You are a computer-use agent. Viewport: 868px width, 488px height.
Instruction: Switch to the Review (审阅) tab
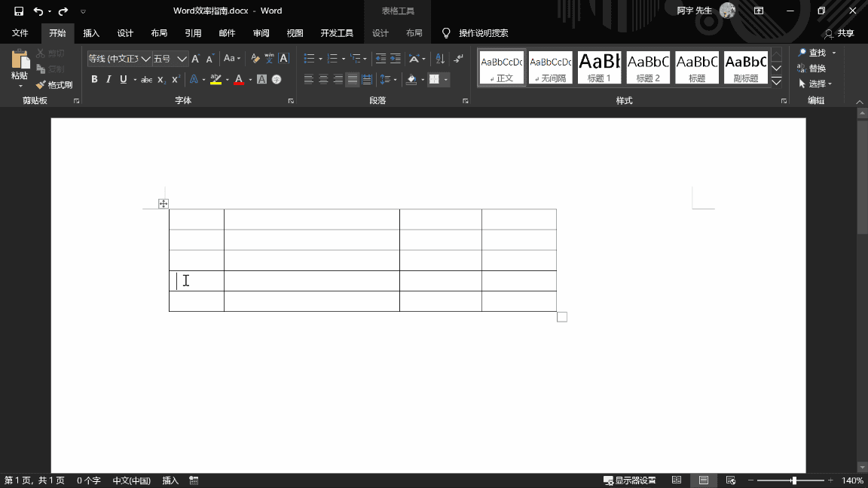[261, 33]
